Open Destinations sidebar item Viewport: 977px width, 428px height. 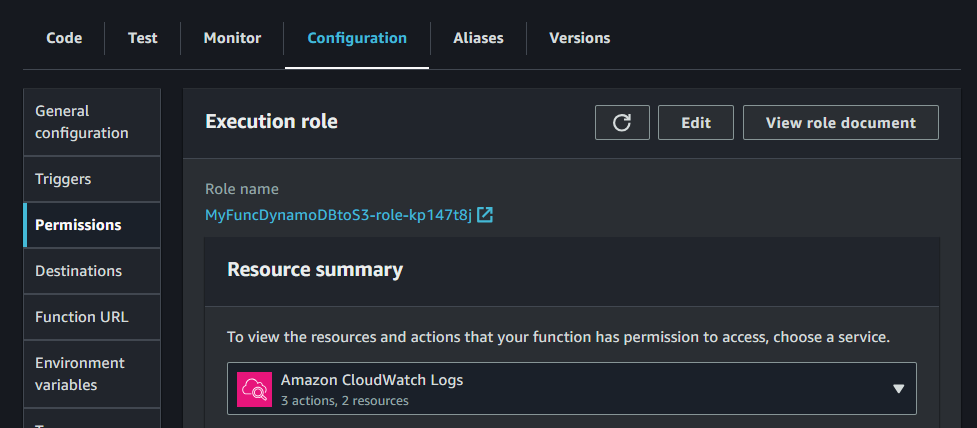[92, 271]
